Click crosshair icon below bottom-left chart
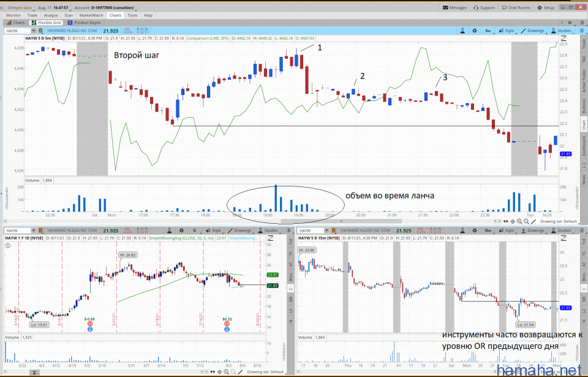 coord(219,371)
